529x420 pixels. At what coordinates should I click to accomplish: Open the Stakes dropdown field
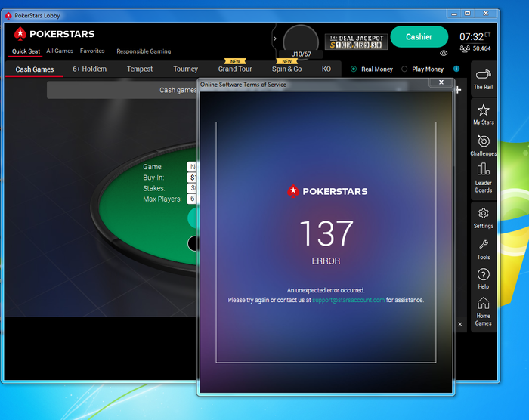click(x=192, y=188)
